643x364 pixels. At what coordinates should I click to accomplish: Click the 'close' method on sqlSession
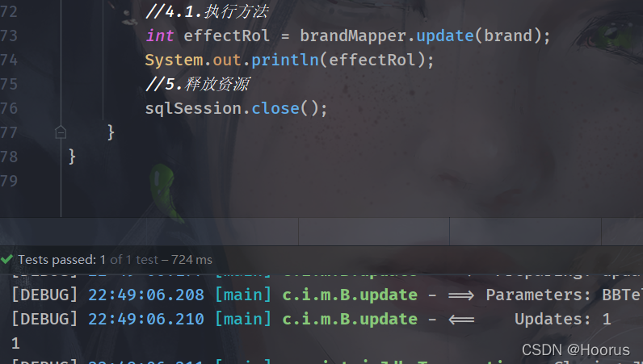pos(275,108)
